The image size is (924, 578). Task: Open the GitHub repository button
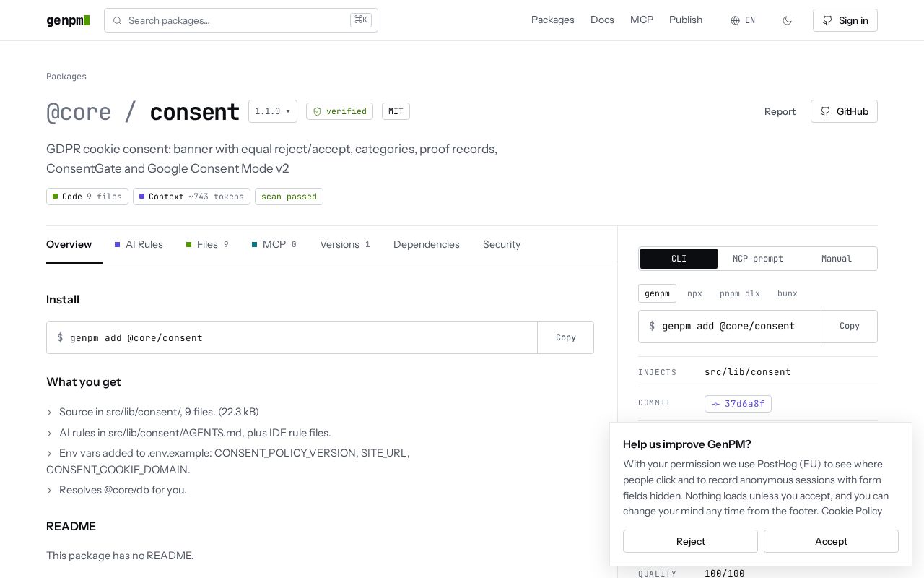tap(844, 111)
